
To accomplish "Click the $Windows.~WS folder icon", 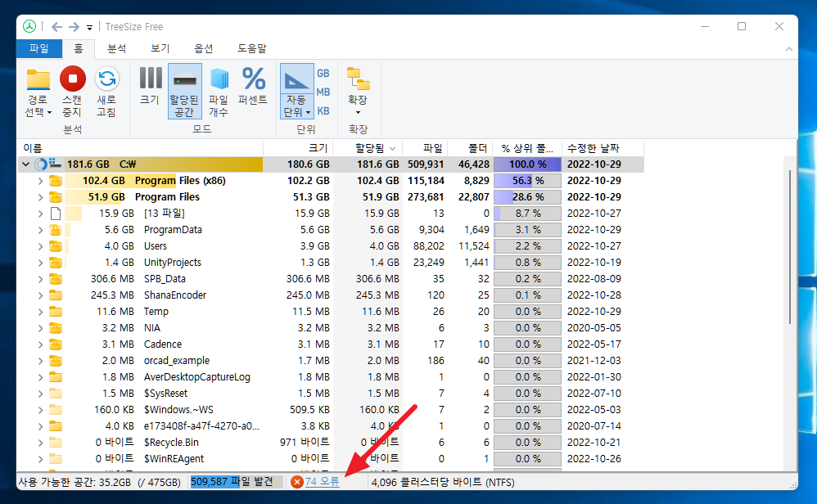I will coord(56,410).
